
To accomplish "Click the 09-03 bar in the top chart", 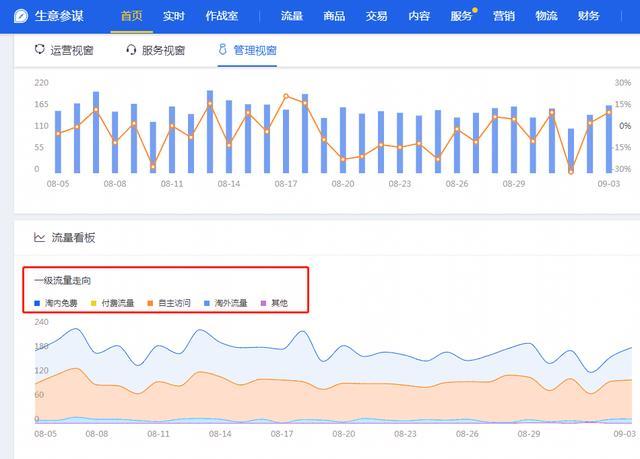I will point(609,139).
